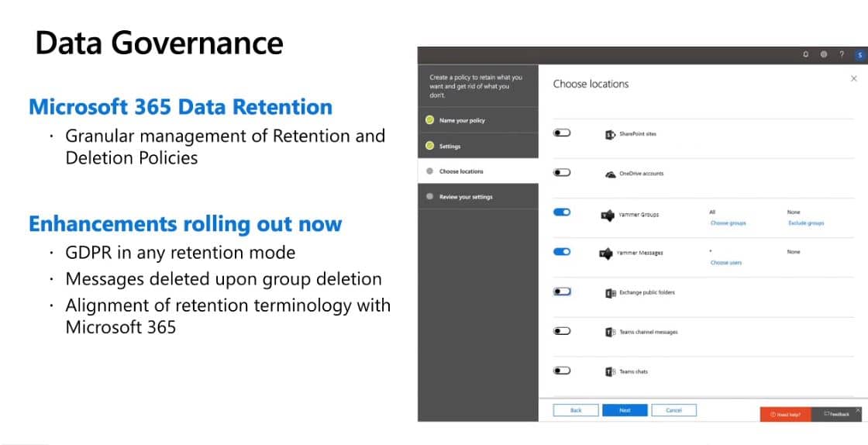Turn off the Yammer Messages toggle
The width and height of the screenshot is (868, 445).
[x=562, y=252]
